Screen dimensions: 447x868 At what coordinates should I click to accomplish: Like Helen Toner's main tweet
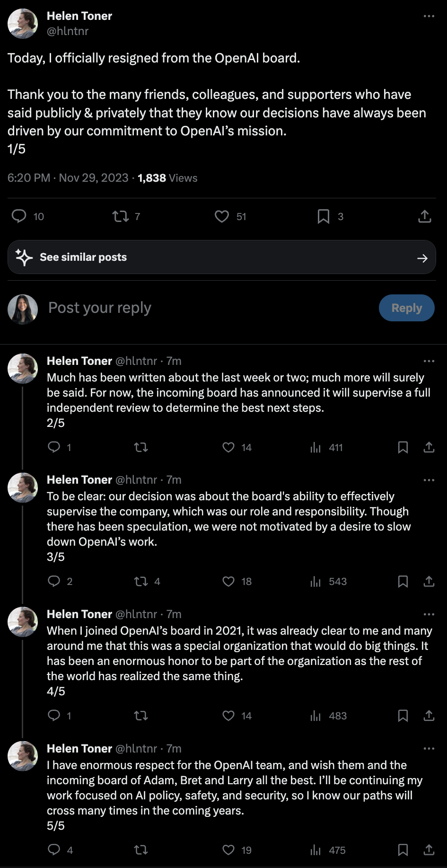click(x=221, y=216)
